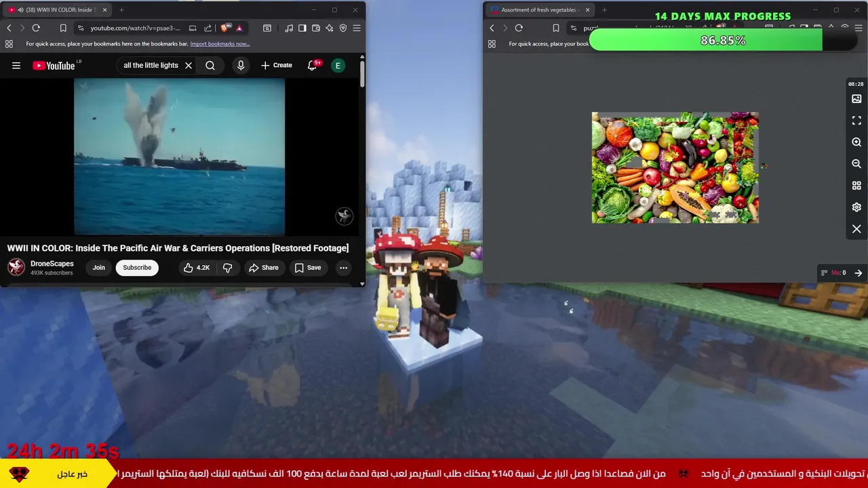Open Leo AI sparkle icon
Viewport: 868px width, 488px height.
click(x=330, y=28)
